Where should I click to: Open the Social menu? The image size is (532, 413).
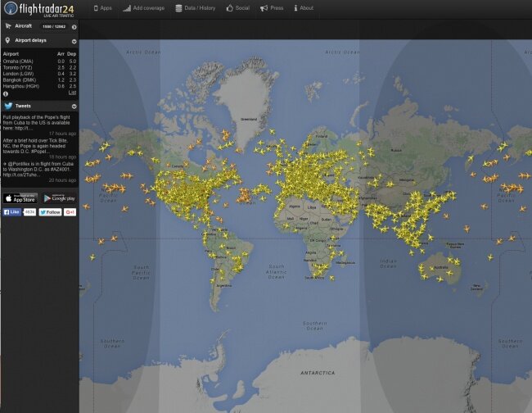pyautogui.click(x=238, y=8)
